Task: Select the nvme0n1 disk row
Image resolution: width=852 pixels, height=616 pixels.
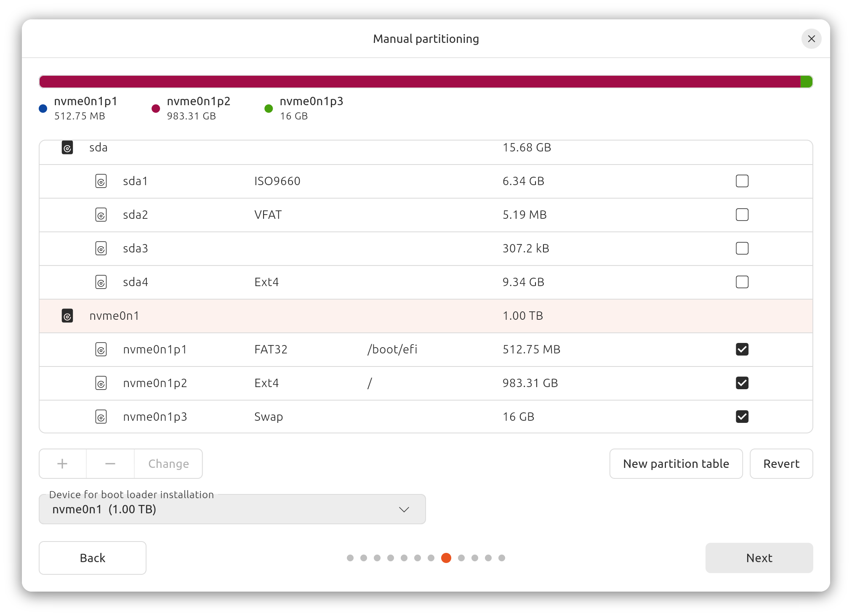Action: click(426, 316)
